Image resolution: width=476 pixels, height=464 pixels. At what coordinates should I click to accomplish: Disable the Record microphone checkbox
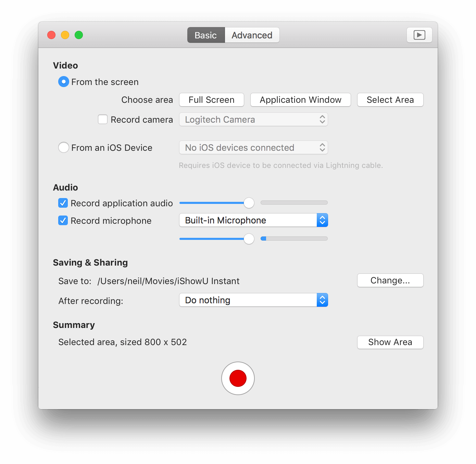click(63, 220)
